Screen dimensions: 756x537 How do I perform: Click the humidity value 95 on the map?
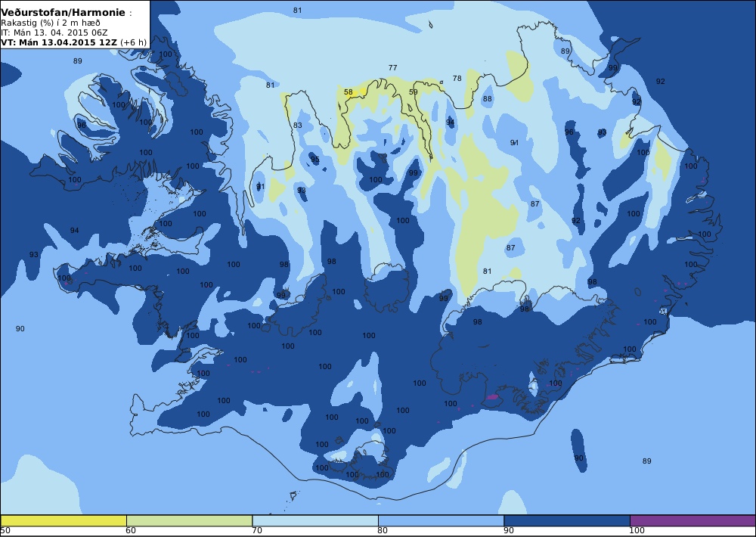[x=314, y=160]
